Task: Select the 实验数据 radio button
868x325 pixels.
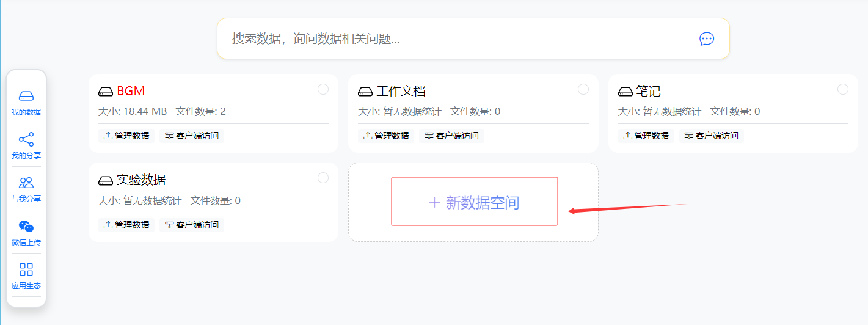Action: coord(323,178)
